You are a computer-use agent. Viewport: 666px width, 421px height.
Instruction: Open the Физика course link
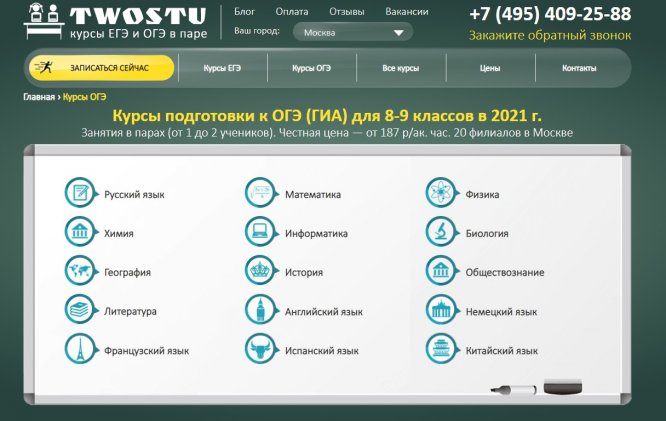483,195
